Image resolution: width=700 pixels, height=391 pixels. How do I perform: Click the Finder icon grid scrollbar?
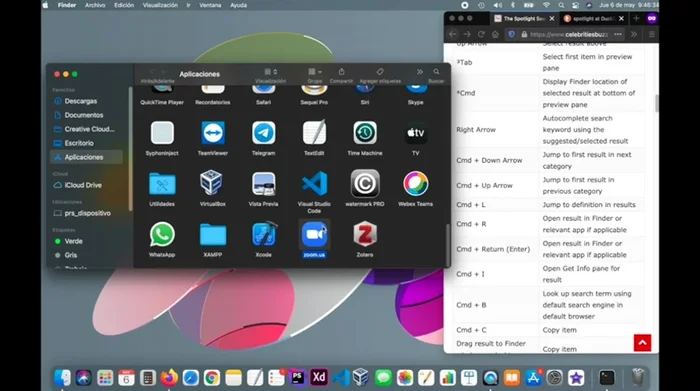pyautogui.click(x=447, y=245)
